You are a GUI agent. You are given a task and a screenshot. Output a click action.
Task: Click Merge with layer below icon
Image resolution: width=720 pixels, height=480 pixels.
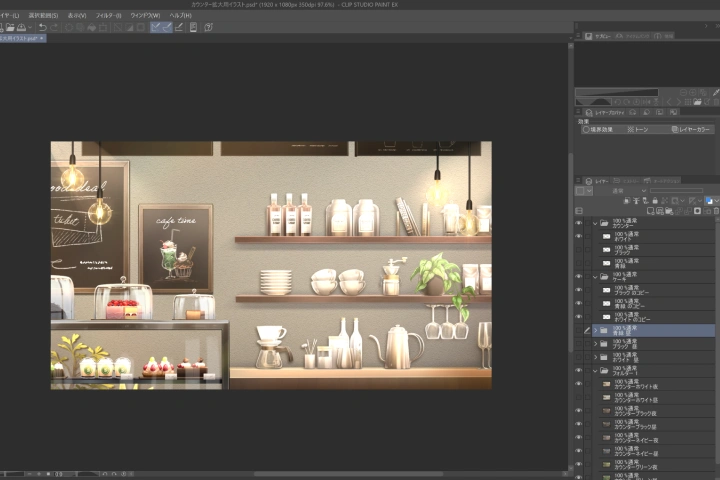click(688, 211)
